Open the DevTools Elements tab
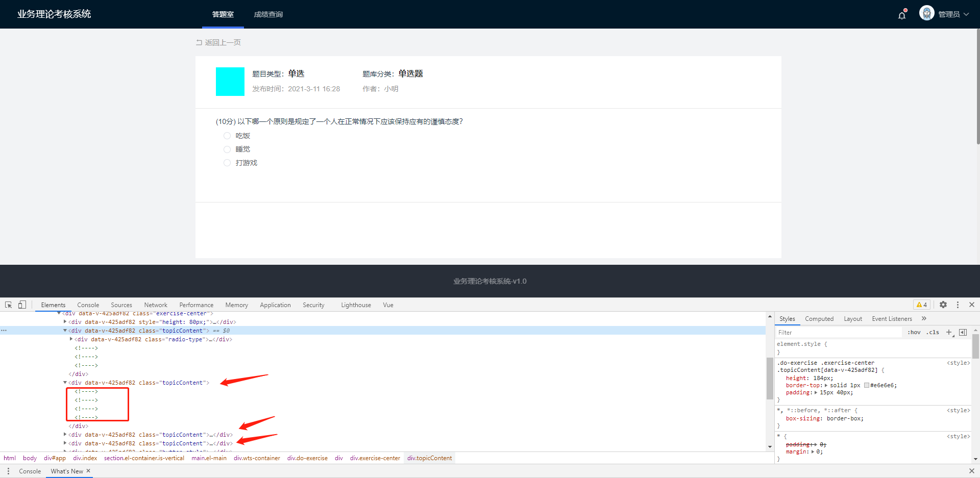The image size is (980, 478). pyautogui.click(x=53, y=305)
